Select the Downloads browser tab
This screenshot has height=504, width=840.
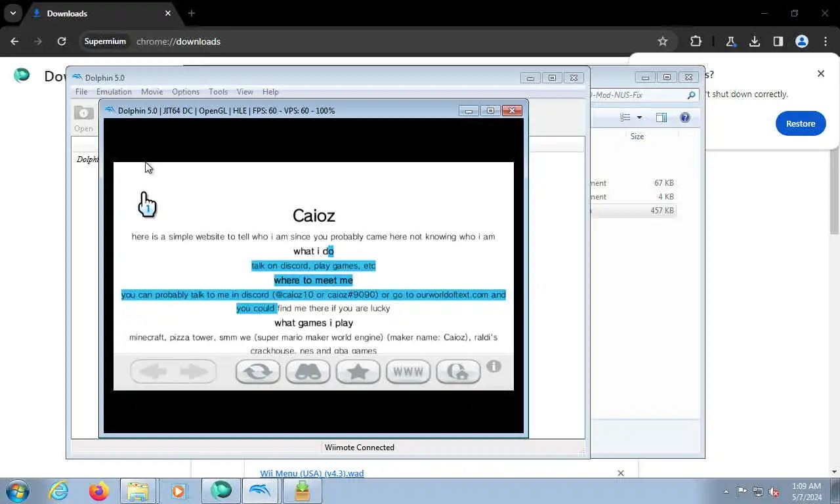(102, 13)
